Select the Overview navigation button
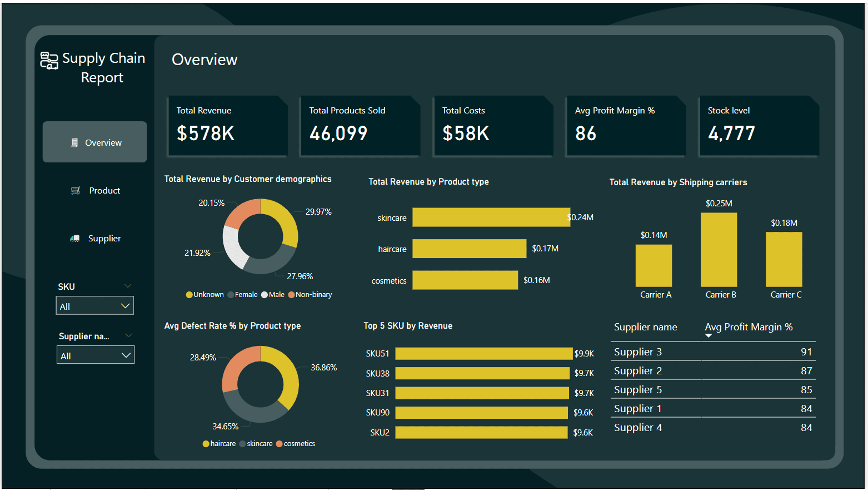 [x=95, y=142]
